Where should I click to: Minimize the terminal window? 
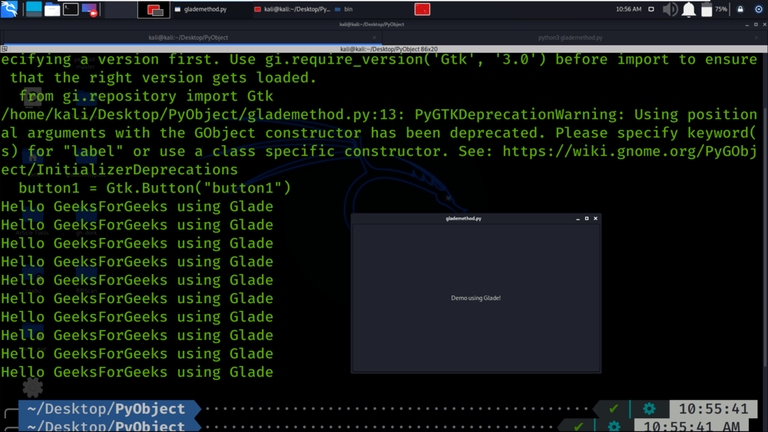point(747,24)
